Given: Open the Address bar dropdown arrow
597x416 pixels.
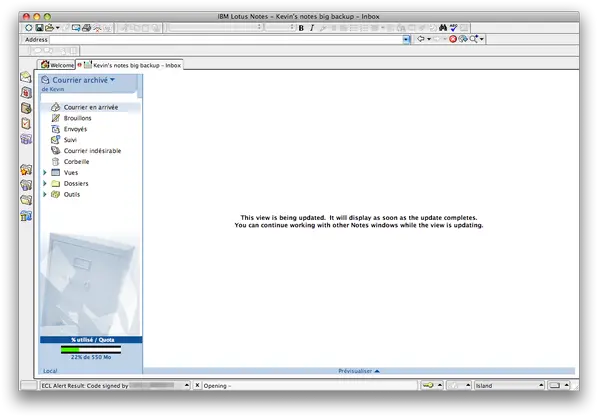Looking at the screenshot, I should 407,39.
